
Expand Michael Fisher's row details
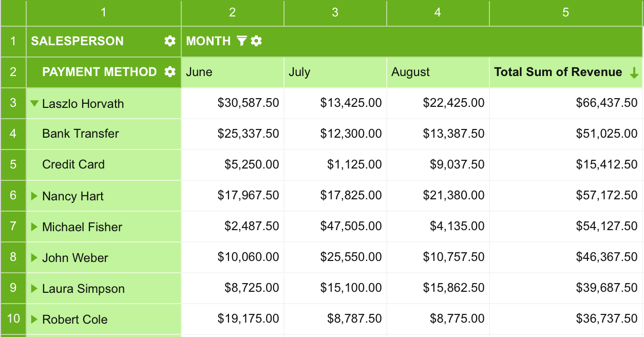click(34, 227)
